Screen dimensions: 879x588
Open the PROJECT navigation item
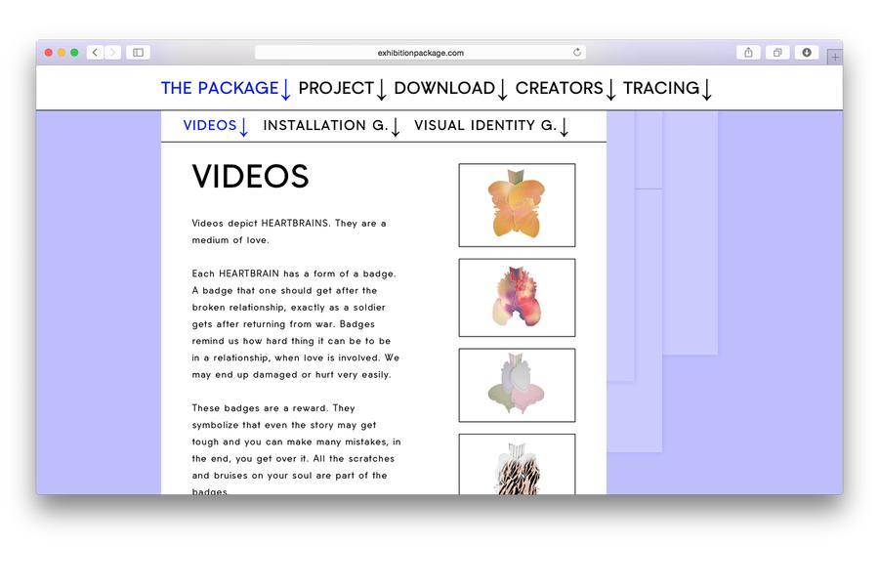(342, 88)
